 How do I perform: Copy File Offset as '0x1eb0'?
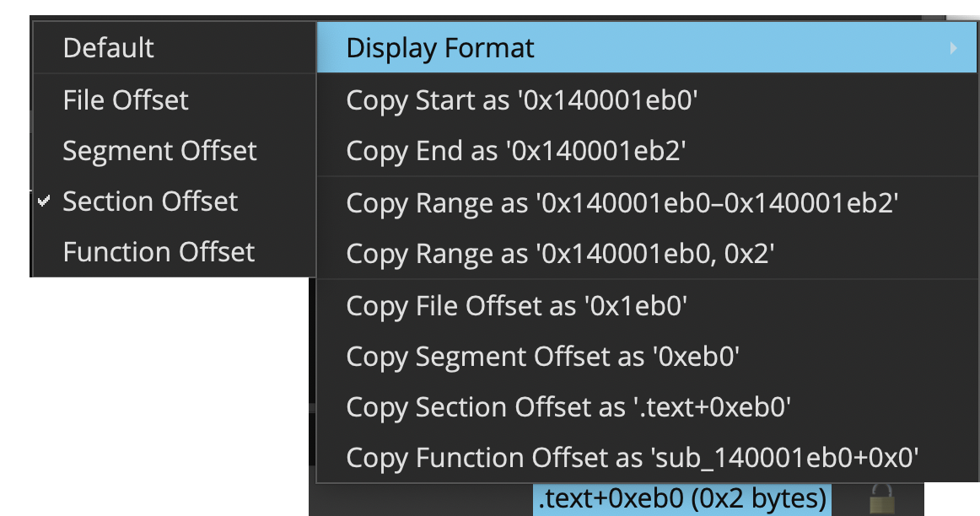(x=646, y=306)
